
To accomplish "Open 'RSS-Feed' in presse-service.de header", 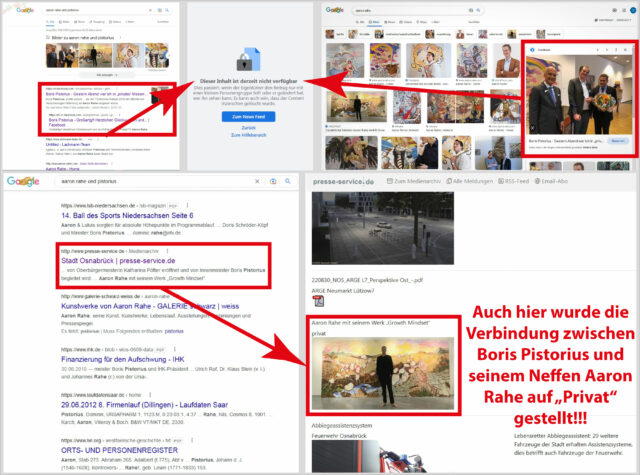I will click(x=513, y=181).
